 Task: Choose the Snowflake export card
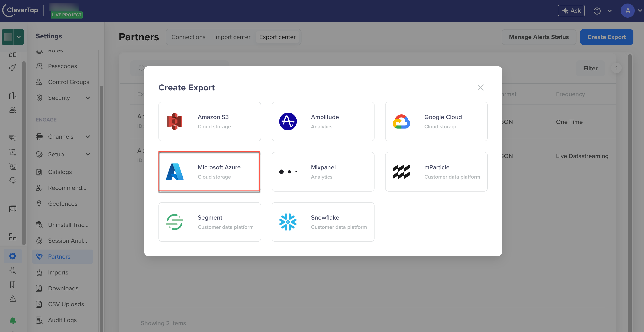(x=323, y=222)
